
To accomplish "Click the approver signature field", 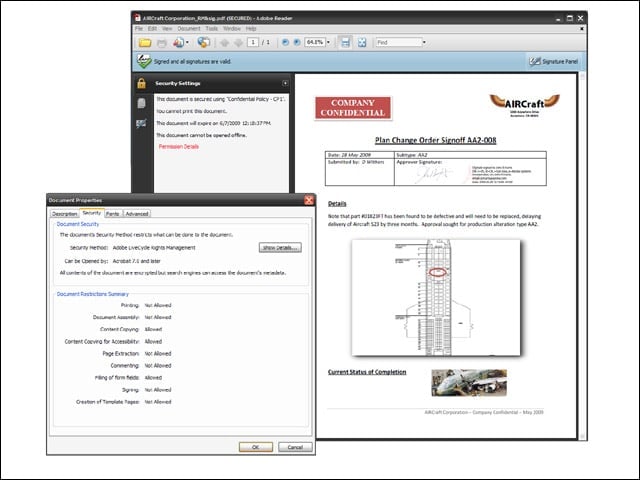I will tap(471, 172).
